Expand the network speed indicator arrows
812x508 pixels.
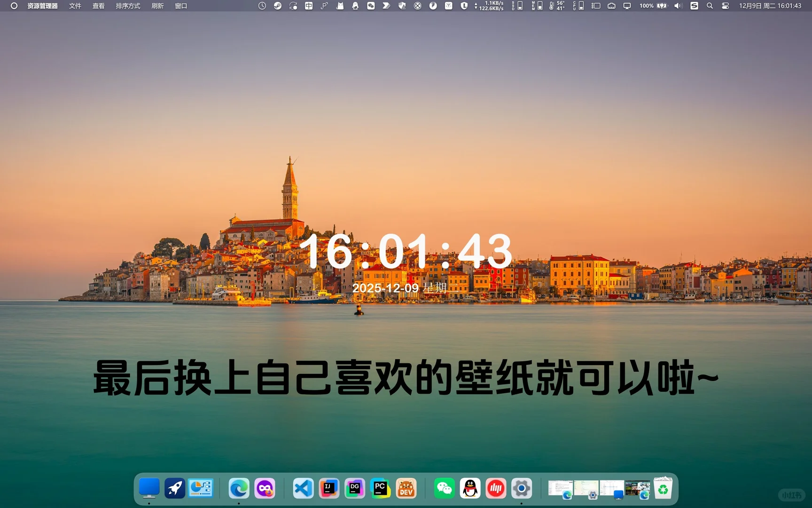[x=476, y=6]
